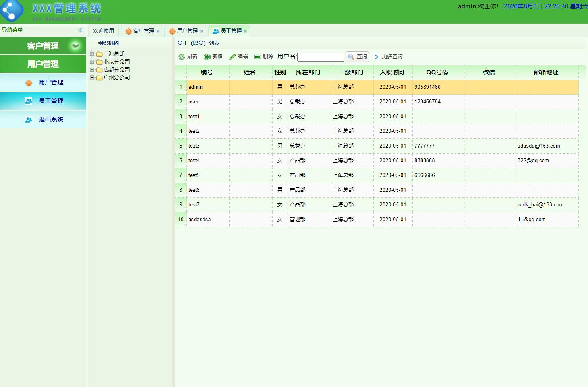The width and height of the screenshot is (588, 387).
Task: Select the 上海总部 folder in tree
Action: pyautogui.click(x=114, y=54)
